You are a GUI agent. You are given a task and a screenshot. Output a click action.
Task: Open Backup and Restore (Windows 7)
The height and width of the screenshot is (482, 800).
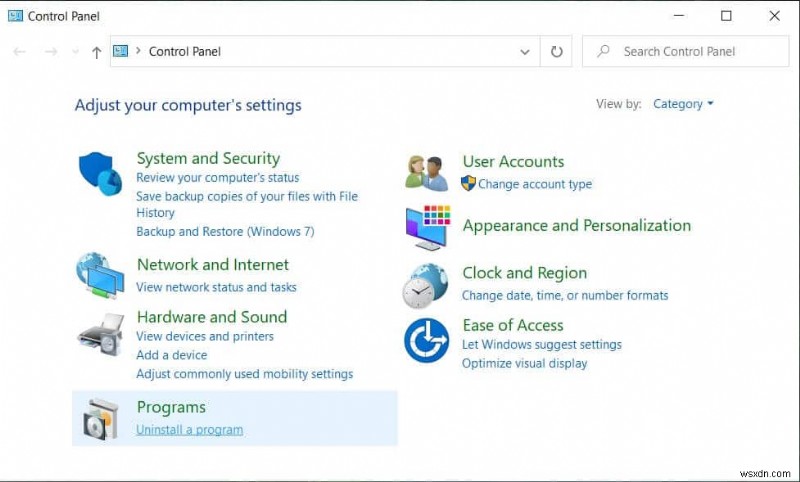click(225, 231)
